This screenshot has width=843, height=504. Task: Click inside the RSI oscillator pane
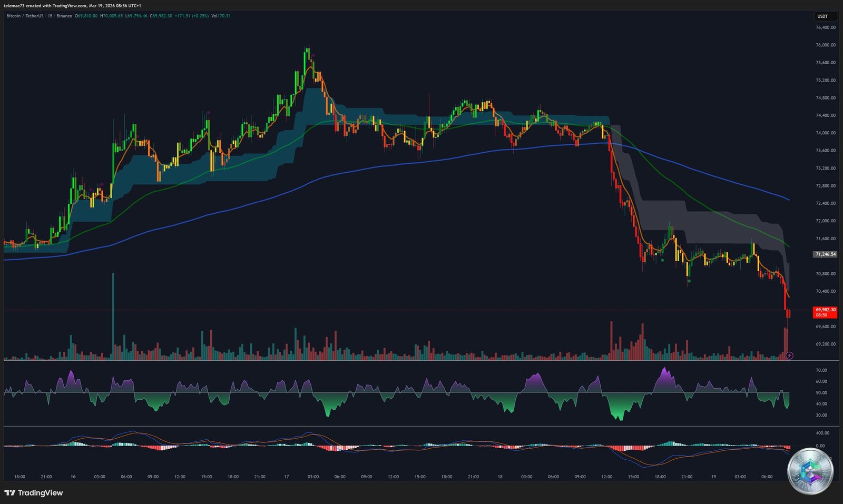click(395, 392)
